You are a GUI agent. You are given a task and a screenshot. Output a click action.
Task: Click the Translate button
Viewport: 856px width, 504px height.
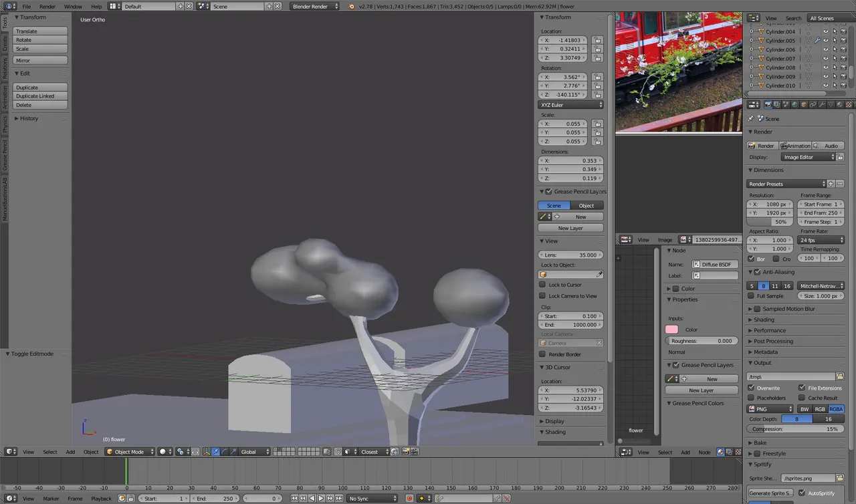coord(40,31)
